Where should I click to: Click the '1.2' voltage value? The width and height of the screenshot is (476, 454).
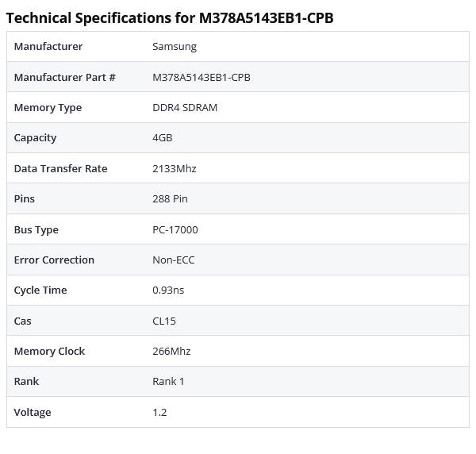(x=159, y=413)
